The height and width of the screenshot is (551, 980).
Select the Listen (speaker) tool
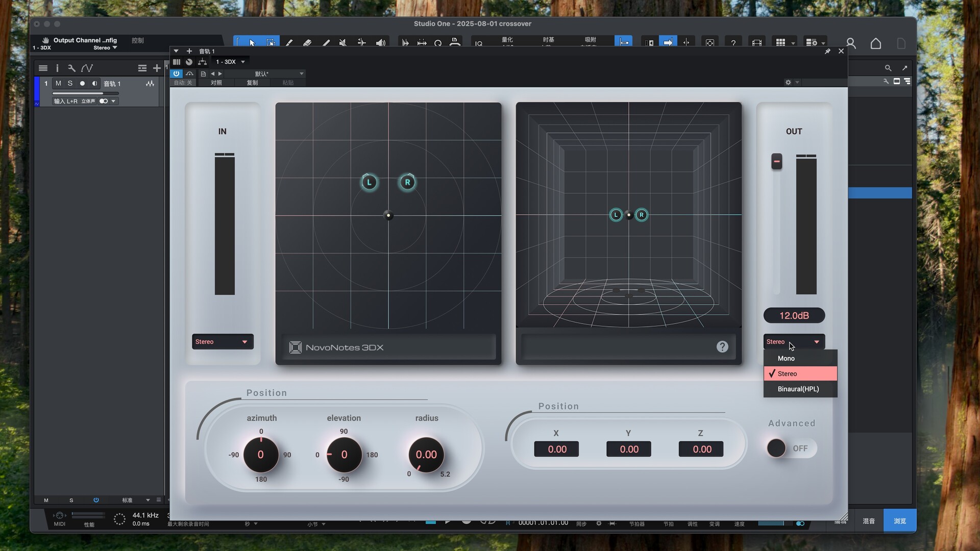point(380,43)
